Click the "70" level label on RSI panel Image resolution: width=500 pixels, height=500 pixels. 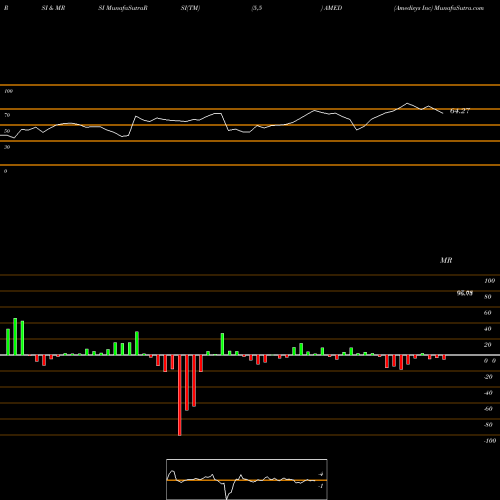pyautogui.click(x=7, y=115)
